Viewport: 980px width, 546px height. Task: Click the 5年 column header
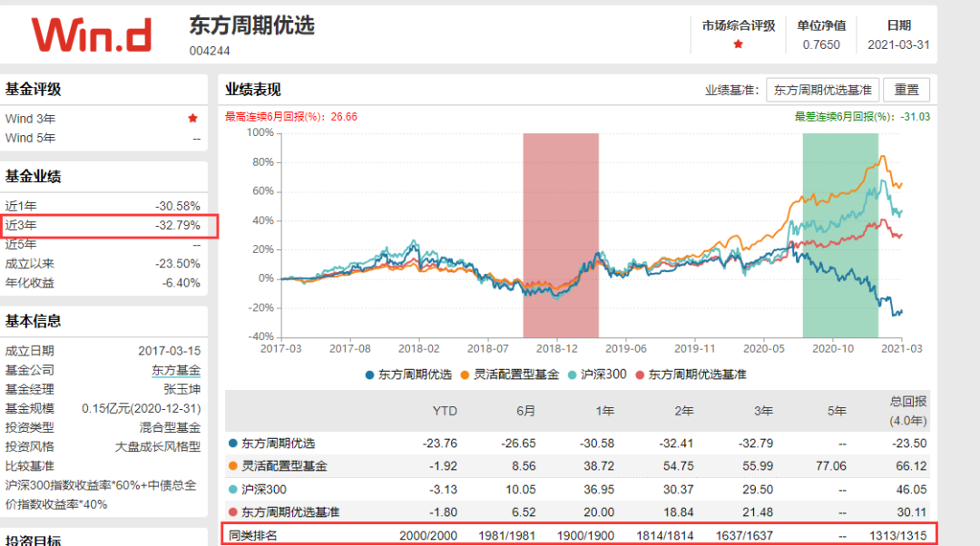coord(837,411)
